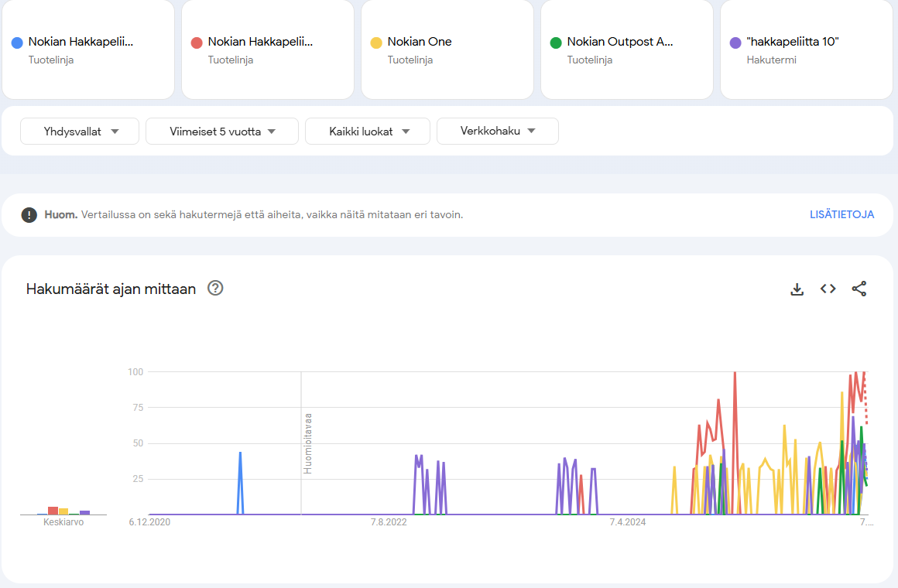Select the Nokian Outpost term card
Image resolution: width=898 pixels, height=588 pixels.
626,50
